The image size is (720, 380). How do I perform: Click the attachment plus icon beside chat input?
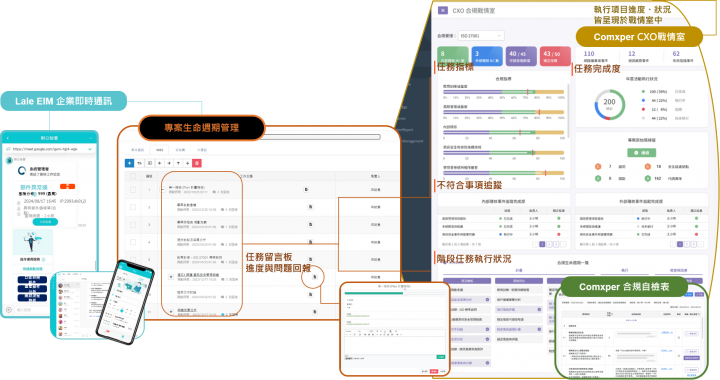click(8, 310)
